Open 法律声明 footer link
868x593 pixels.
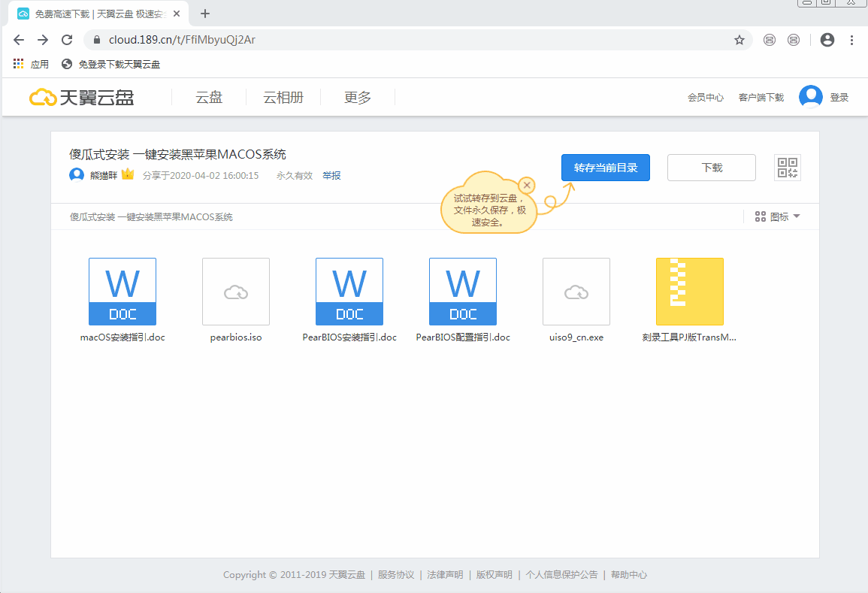445,575
